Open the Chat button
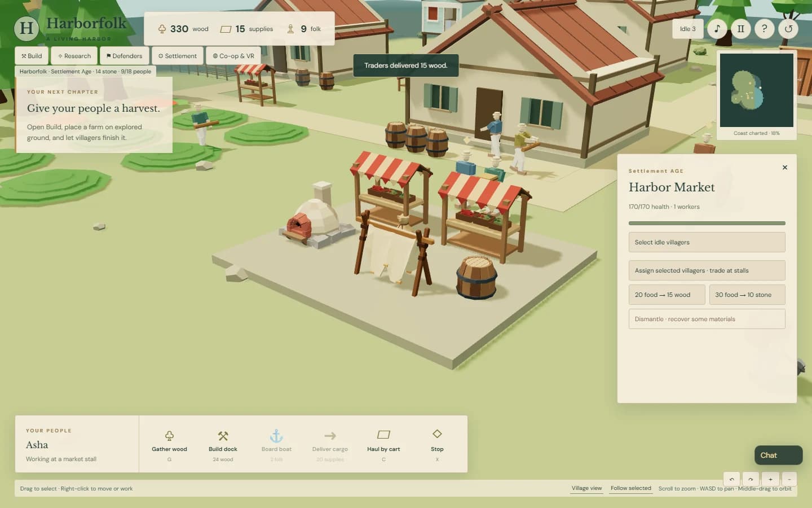The height and width of the screenshot is (508, 812). (x=778, y=455)
